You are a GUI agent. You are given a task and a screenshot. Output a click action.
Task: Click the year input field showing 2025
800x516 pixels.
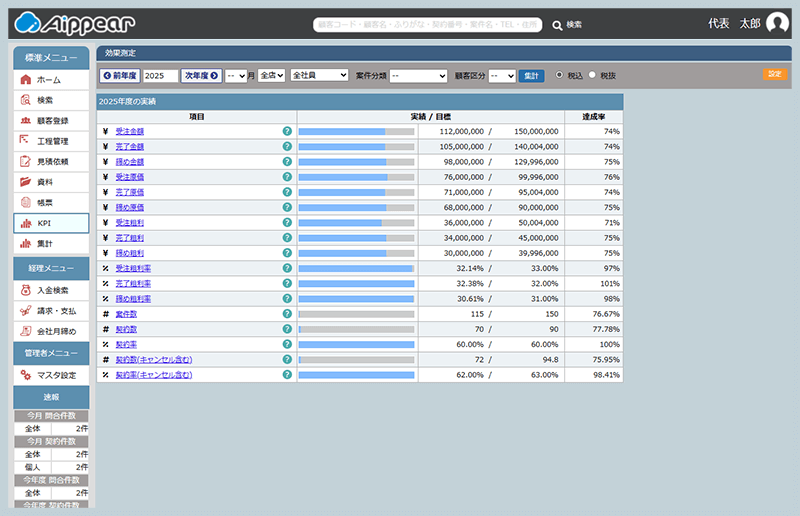click(x=160, y=75)
